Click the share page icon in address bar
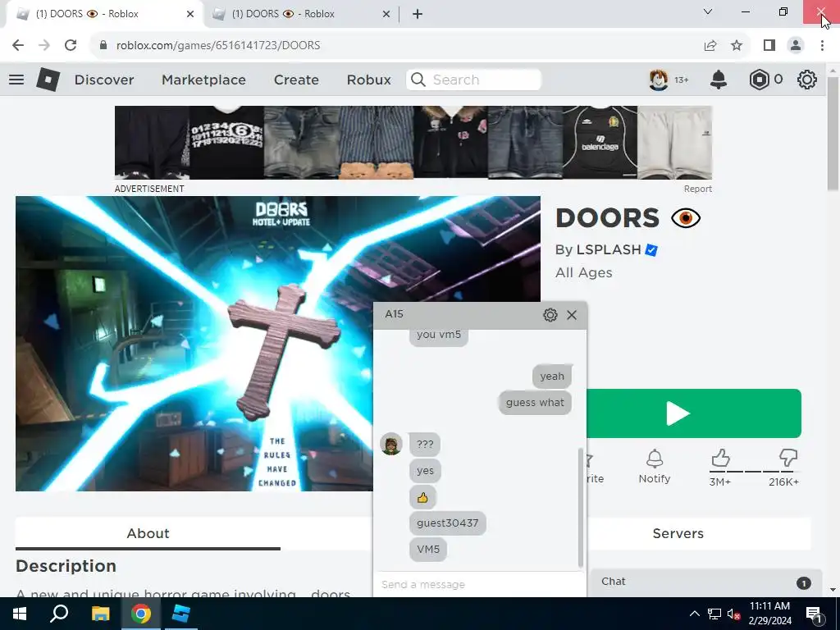The height and width of the screenshot is (630, 840). coord(710,45)
